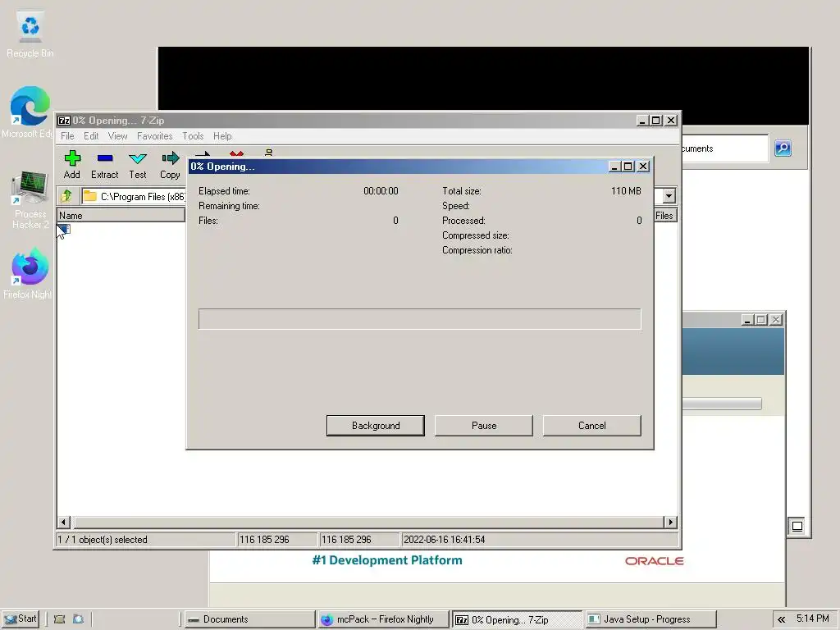The image size is (840, 630).
Task: Click the Test toolbar icon
Action: 138,164
